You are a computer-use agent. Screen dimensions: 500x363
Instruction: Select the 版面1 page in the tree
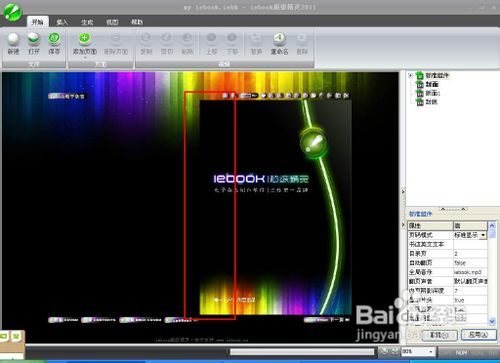pyautogui.click(x=433, y=93)
